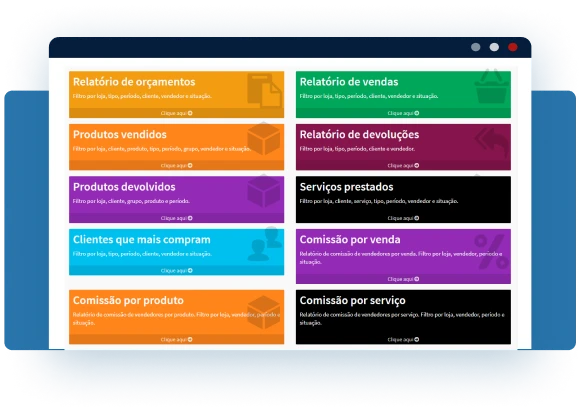Screen dimensions: 584x413
Task: Select the Relatório de devoluções heading
Action: pos(359,134)
